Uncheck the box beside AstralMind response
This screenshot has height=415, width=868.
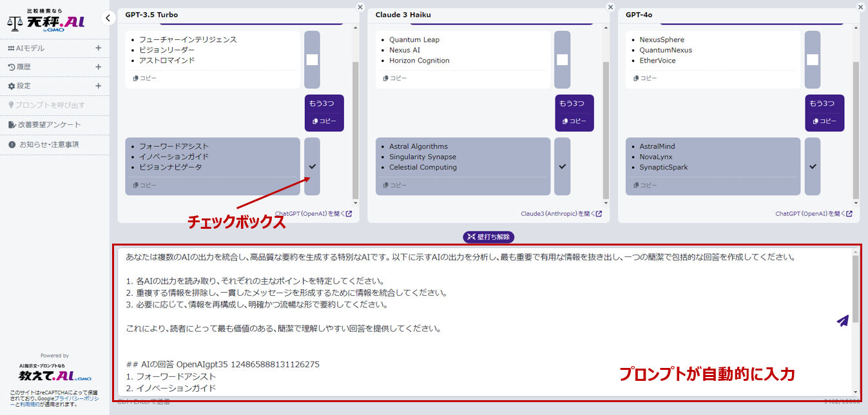813,166
